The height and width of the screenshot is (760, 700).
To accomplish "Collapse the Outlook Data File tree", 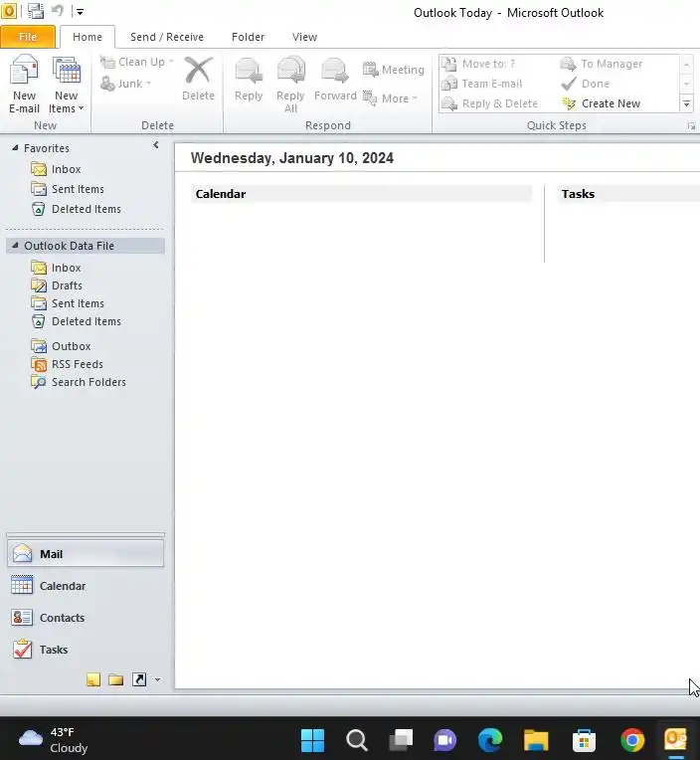I will [15, 246].
